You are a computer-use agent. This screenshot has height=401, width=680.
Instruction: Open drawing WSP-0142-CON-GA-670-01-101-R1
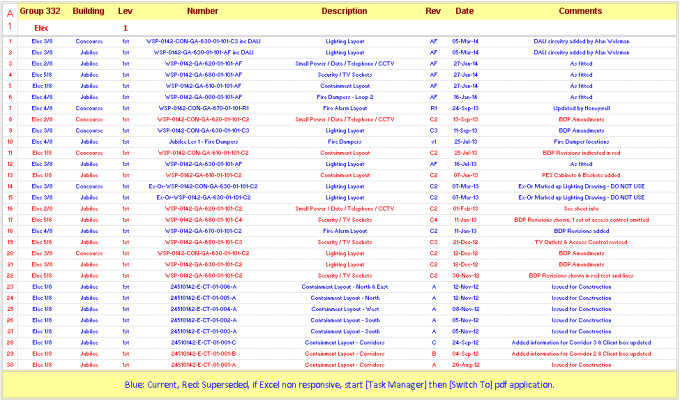tap(203, 107)
